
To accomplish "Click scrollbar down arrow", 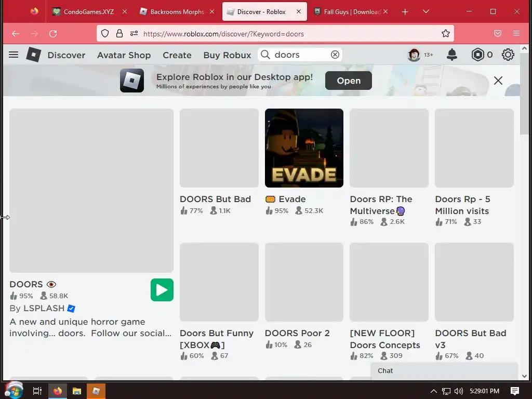I will (x=525, y=376).
